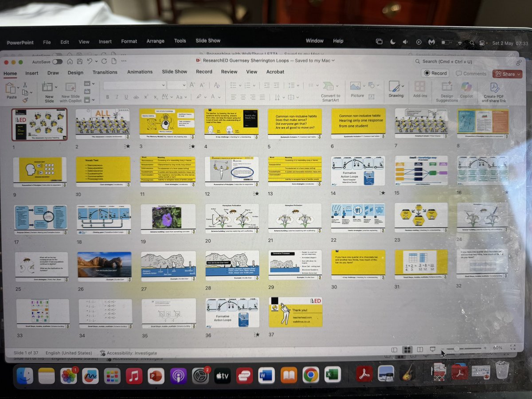Click the Add-ins button
This screenshot has height=399, width=532.
coord(420,89)
